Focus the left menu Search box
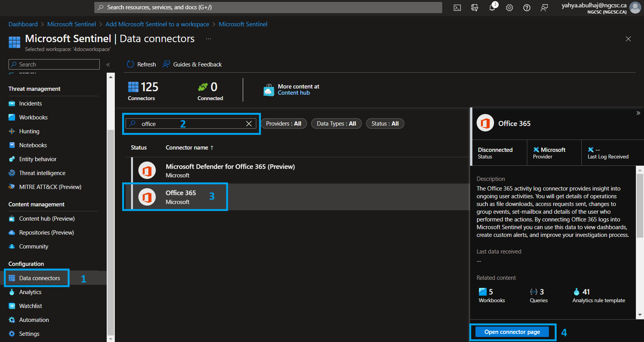This screenshot has height=342, width=644. click(x=54, y=65)
